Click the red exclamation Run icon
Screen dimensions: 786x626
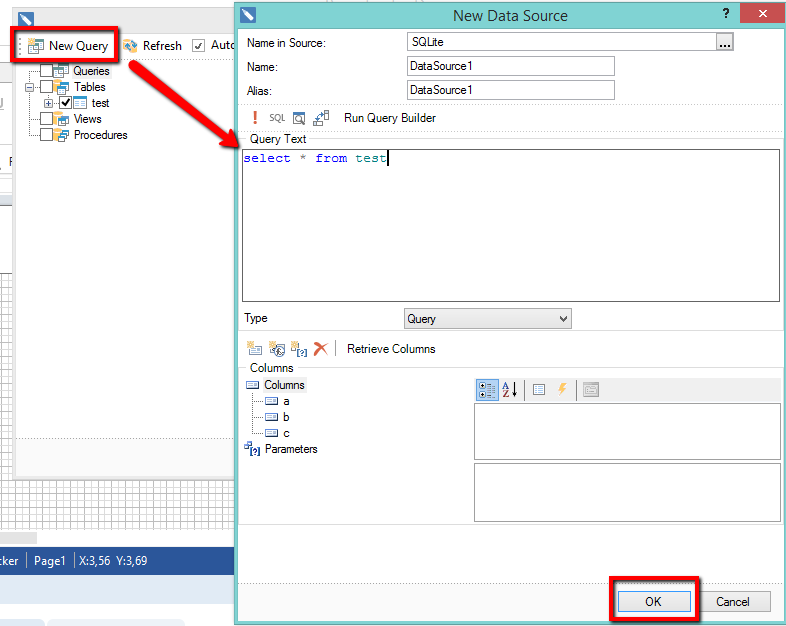pyautogui.click(x=255, y=118)
